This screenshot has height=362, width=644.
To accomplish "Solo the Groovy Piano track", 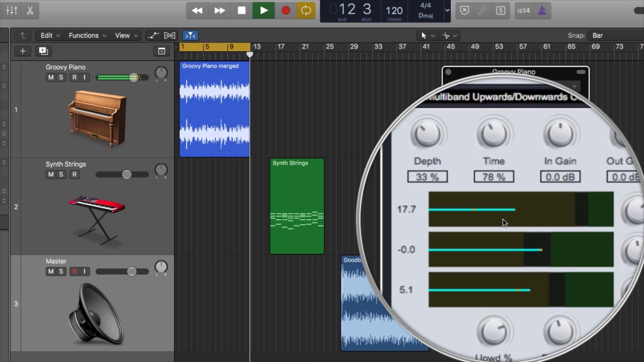I will [x=61, y=77].
